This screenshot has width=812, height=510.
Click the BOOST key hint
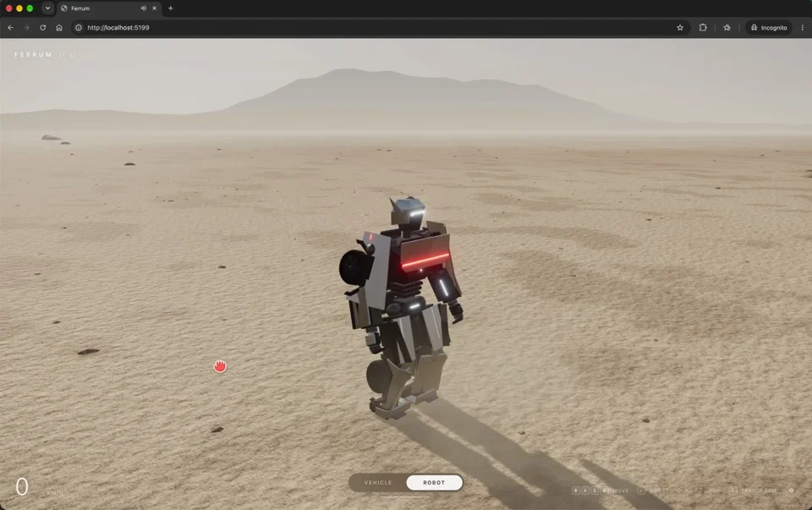point(653,491)
